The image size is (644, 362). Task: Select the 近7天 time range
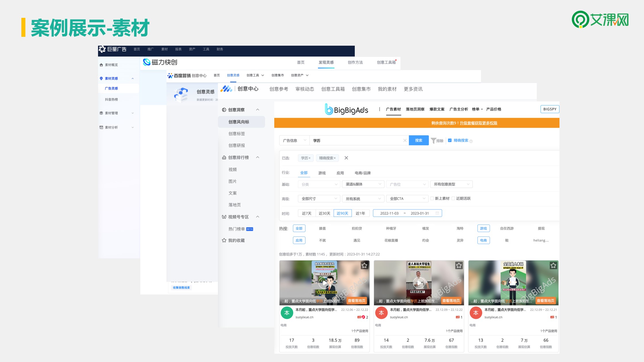tap(307, 213)
